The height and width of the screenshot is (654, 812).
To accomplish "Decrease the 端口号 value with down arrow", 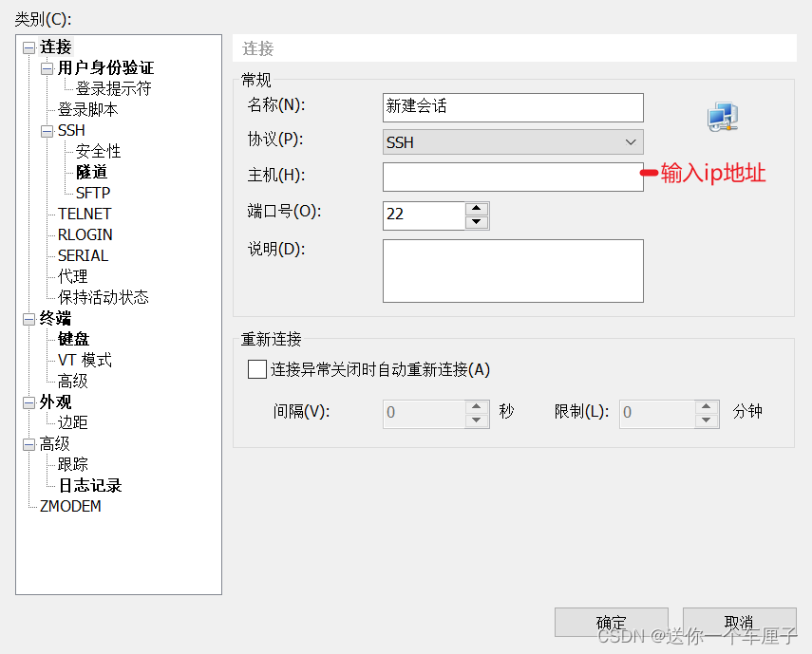I will (x=477, y=222).
